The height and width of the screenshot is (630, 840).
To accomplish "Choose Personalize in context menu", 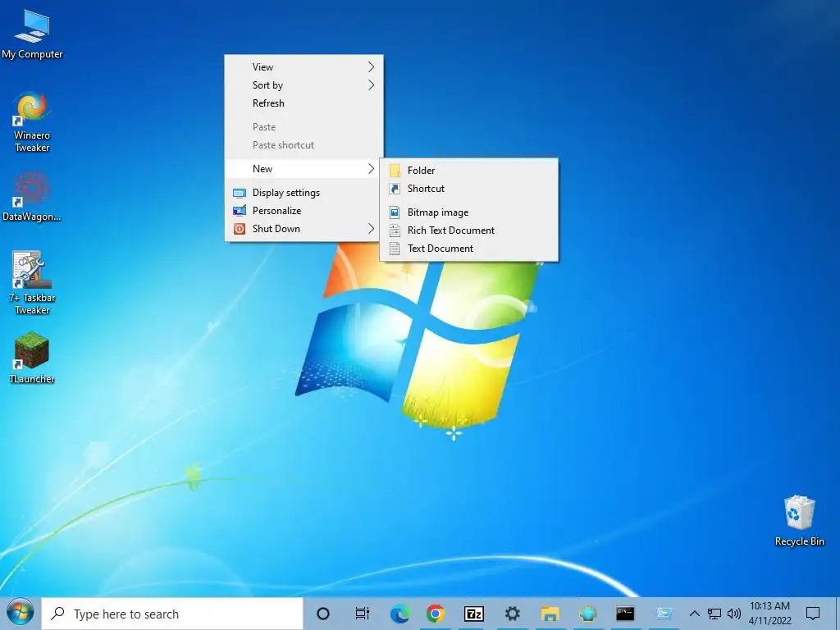I will pyautogui.click(x=304, y=211).
